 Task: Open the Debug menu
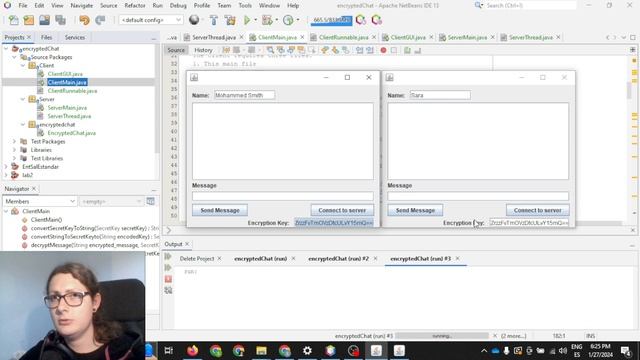coord(178,6)
